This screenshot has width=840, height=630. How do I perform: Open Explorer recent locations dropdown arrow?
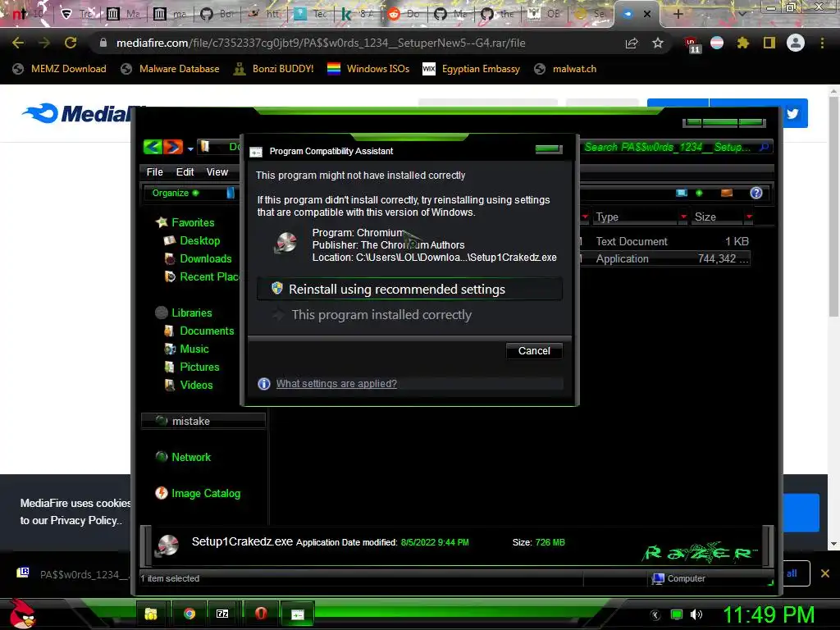pyautogui.click(x=190, y=149)
